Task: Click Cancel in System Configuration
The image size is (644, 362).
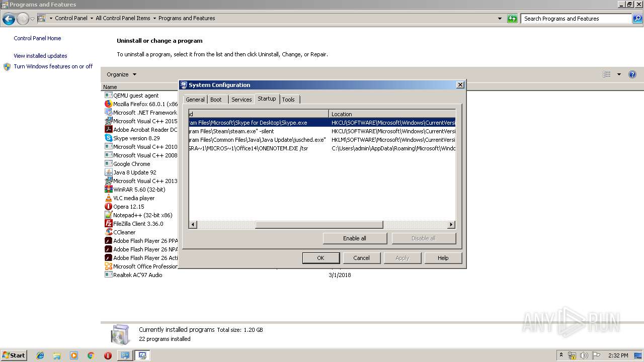Action: point(361,258)
